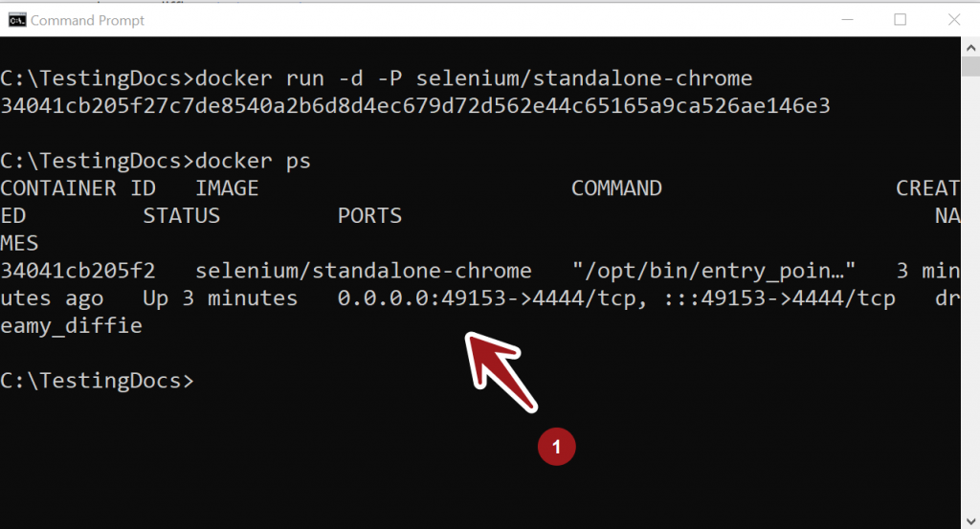Click the STATUS column header
Image resolution: width=980 pixels, height=529 pixels.
pos(181,216)
